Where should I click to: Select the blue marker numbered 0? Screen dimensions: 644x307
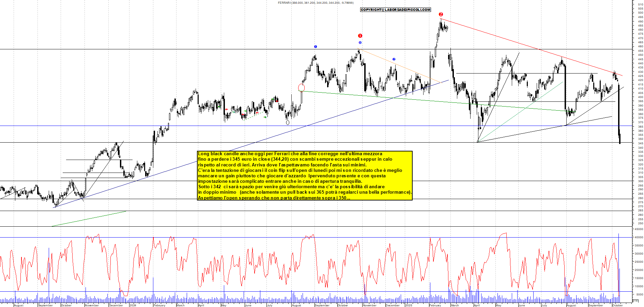(360, 43)
